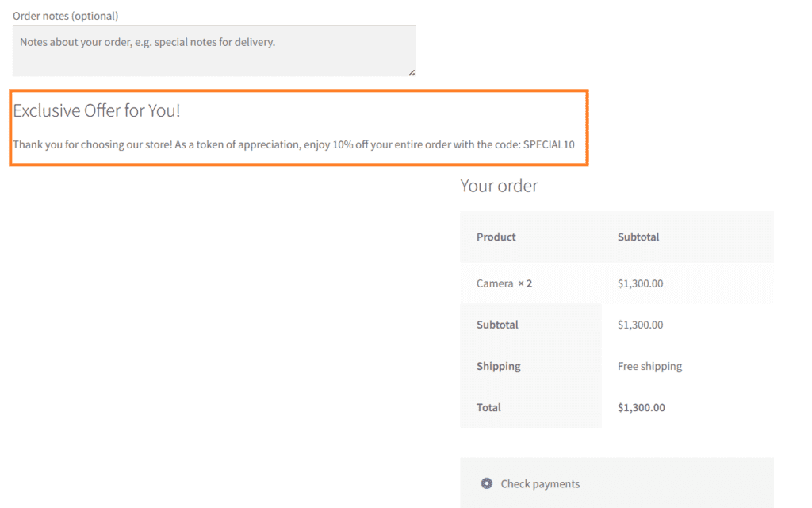Click the Camera product name
This screenshot has width=812, height=508.
495,283
